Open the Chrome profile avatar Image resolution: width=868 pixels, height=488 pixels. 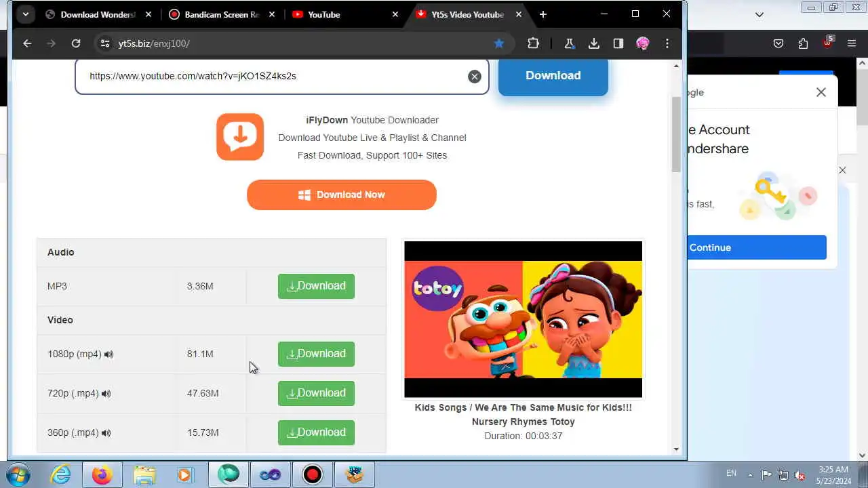point(643,43)
